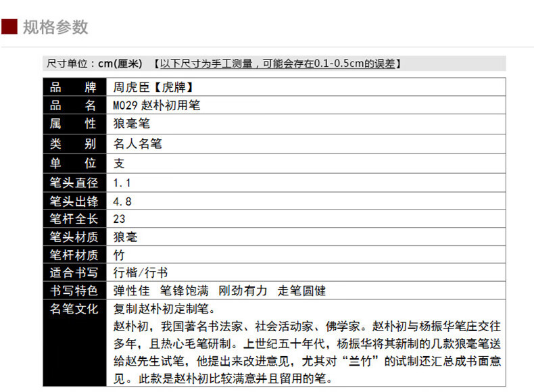Click the value 竹

point(119,255)
